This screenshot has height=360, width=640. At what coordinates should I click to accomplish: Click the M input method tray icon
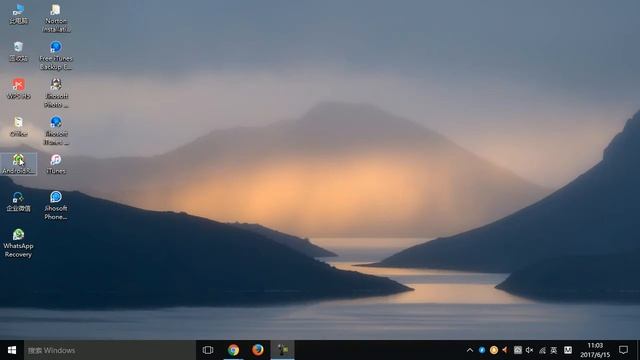click(x=568, y=350)
